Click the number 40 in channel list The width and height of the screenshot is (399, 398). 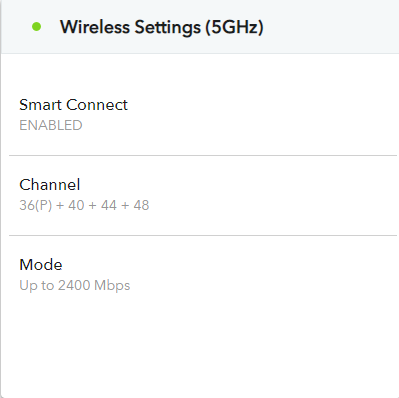point(76,205)
